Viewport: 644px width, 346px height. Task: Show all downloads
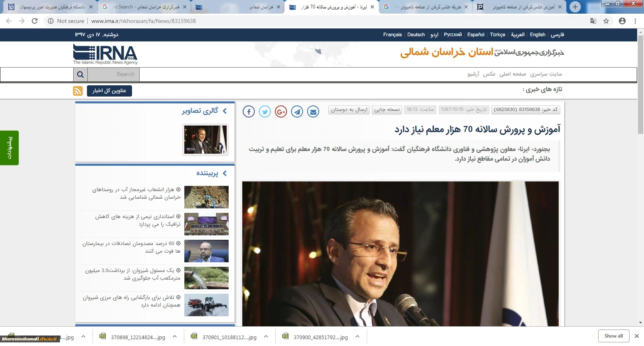pos(613,336)
